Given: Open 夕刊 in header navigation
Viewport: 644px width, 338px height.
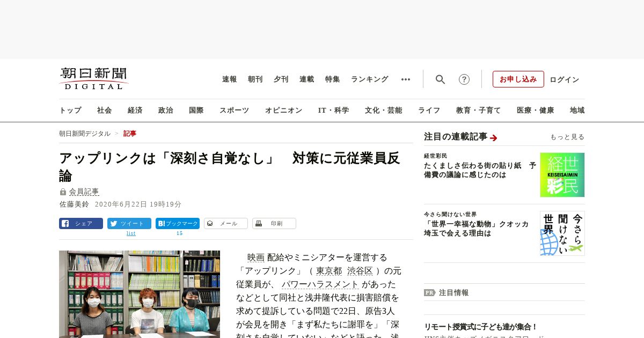Looking at the screenshot, I should 281,79.
